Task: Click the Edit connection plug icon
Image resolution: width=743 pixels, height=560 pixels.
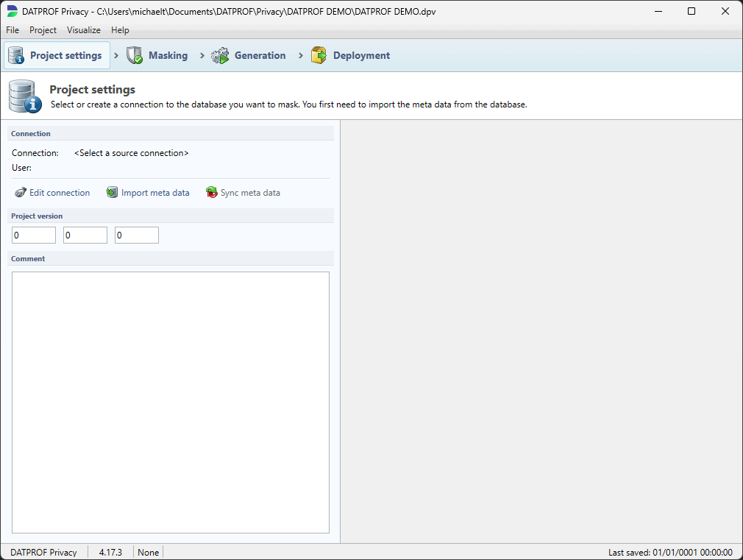Action: pyautogui.click(x=21, y=193)
